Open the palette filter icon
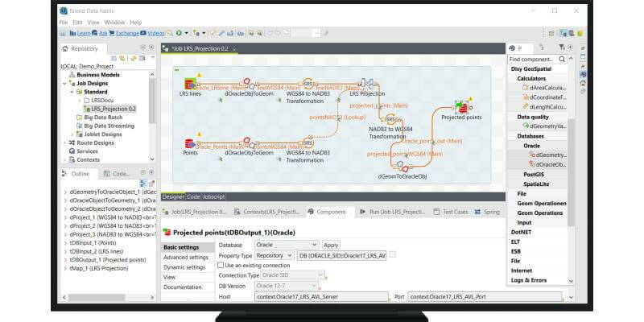 pos(562,47)
